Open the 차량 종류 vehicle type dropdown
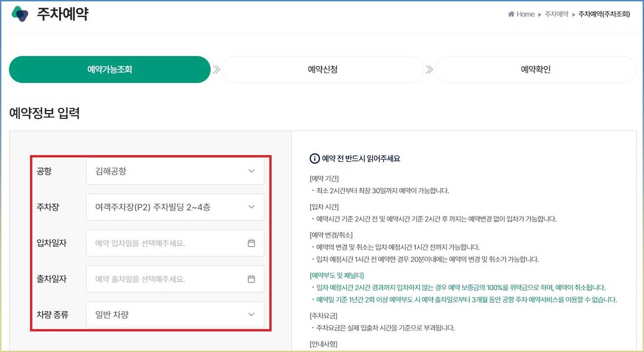 click(175, 314)
